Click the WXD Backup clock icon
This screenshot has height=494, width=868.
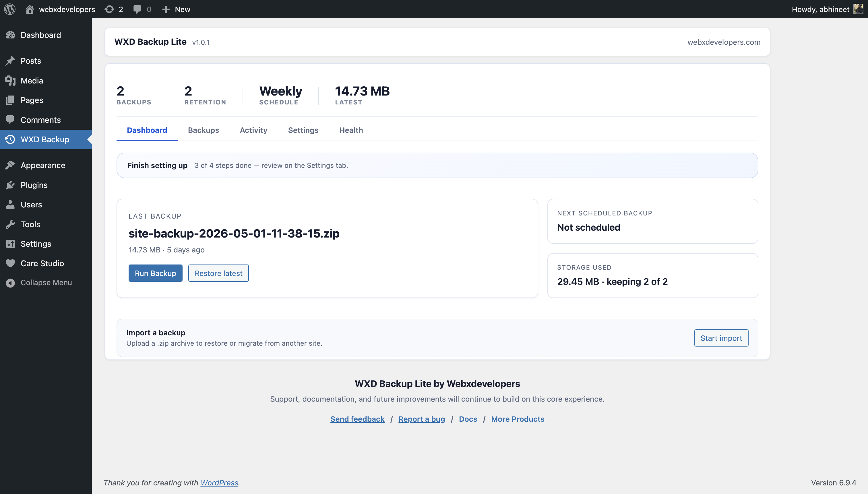click(x=10, y=139)
